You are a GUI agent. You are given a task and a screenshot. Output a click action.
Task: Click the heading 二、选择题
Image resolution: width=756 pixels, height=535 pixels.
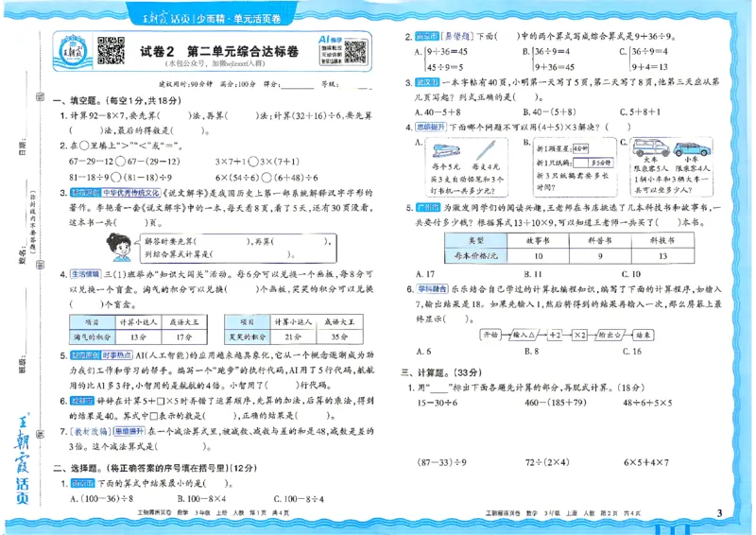(78, 468)
